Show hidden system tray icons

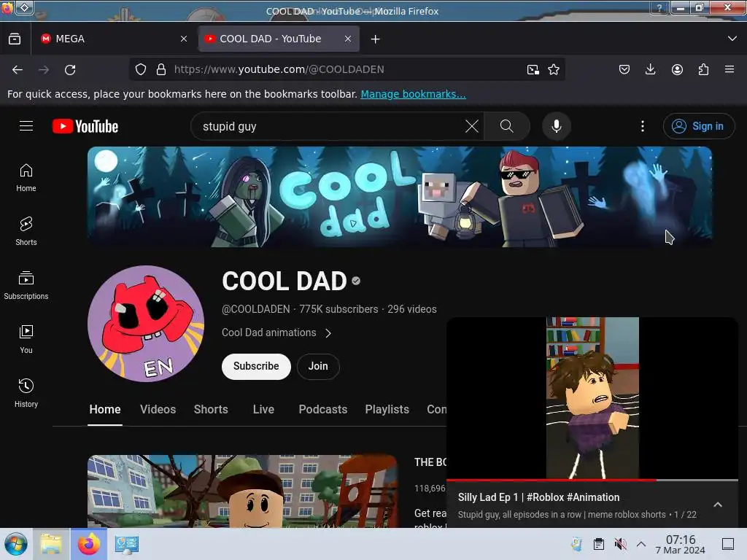641,544
